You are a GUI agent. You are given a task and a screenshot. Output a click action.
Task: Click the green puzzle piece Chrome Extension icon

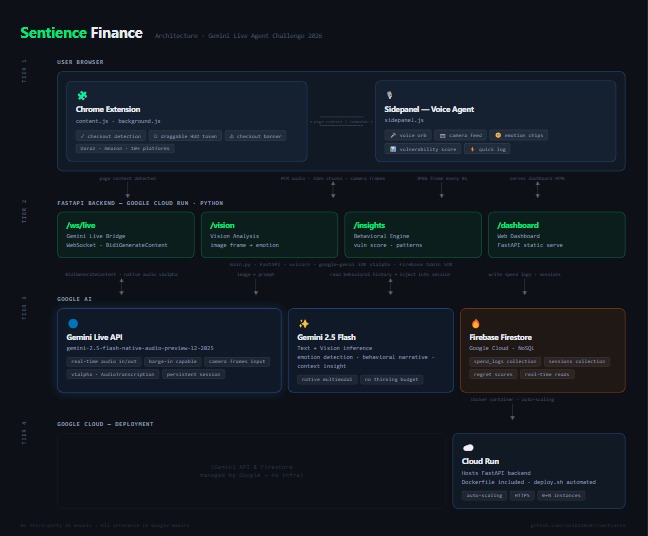pos(82,95)
